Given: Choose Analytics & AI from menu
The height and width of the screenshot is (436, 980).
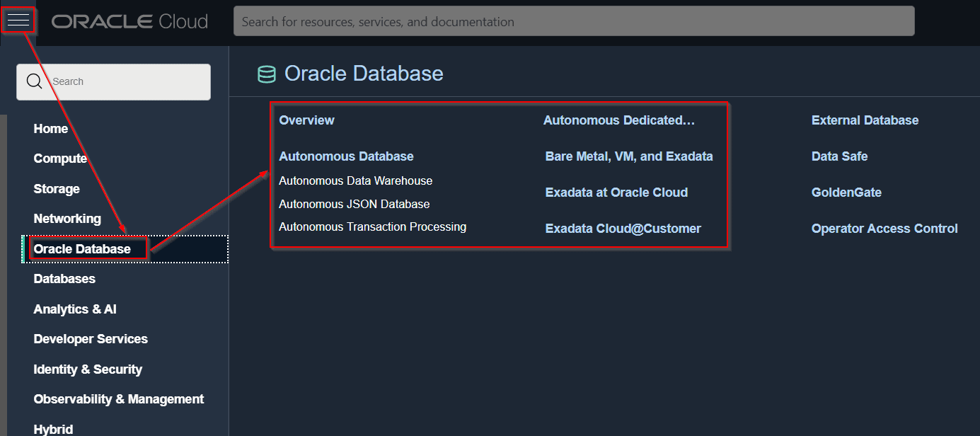Looking at the screenshot, I should click(75, 309).
